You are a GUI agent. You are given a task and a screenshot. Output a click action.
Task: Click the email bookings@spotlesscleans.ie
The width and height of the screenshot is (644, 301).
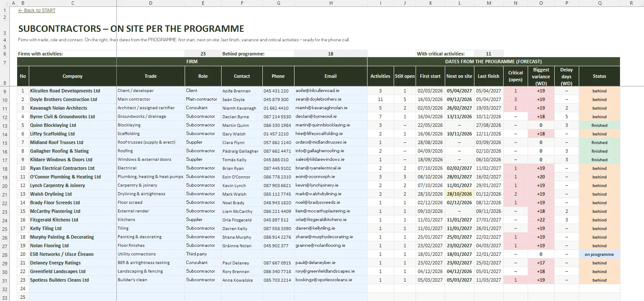(x=331, y=280)
